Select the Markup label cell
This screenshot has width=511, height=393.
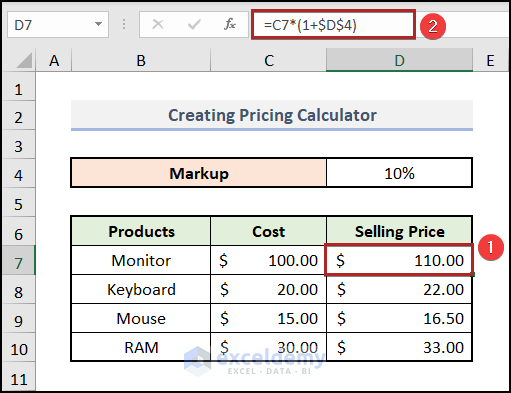[x=199, y=173]
